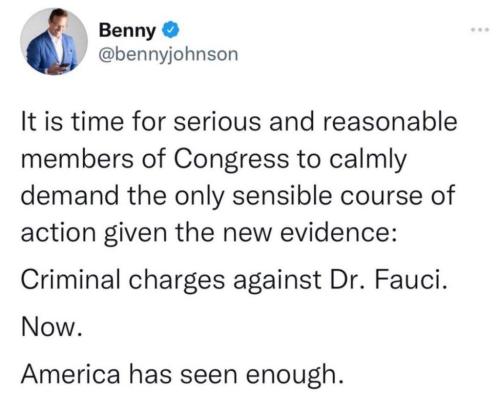The height and width of the screenshot is (412, 500).
Task: Click the word "America" in the last line
Action: (x=70, y=374)
